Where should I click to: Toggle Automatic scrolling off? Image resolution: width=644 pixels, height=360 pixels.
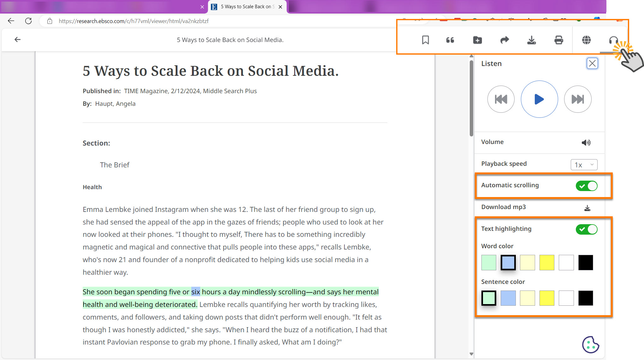click(x=587, y=186)
